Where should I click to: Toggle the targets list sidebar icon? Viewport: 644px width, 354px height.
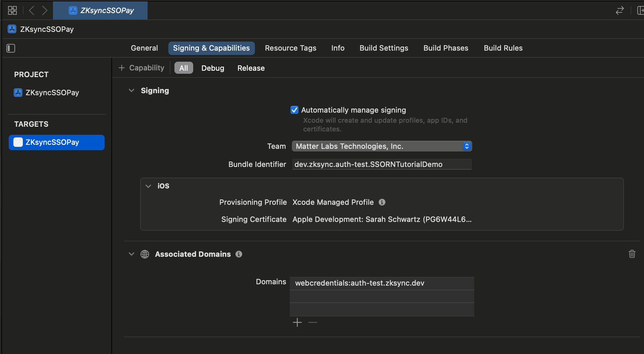point(11,48)
